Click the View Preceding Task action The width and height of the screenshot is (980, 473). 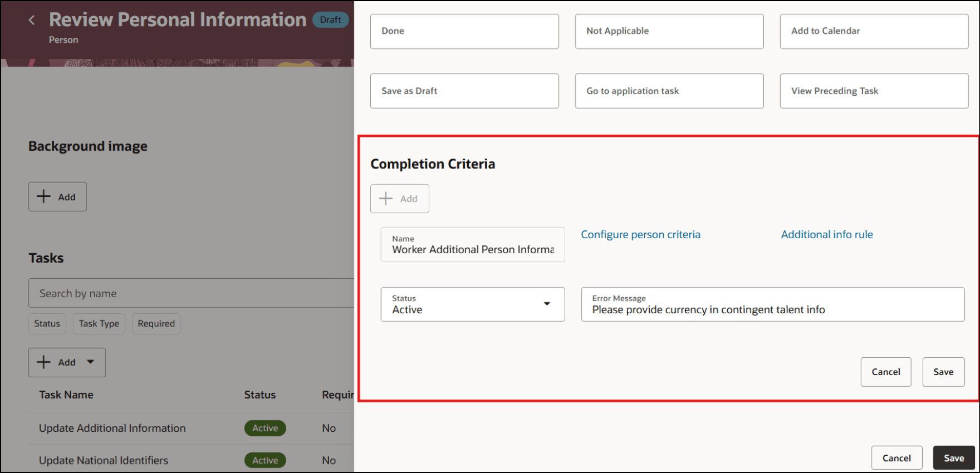point(874,91)
